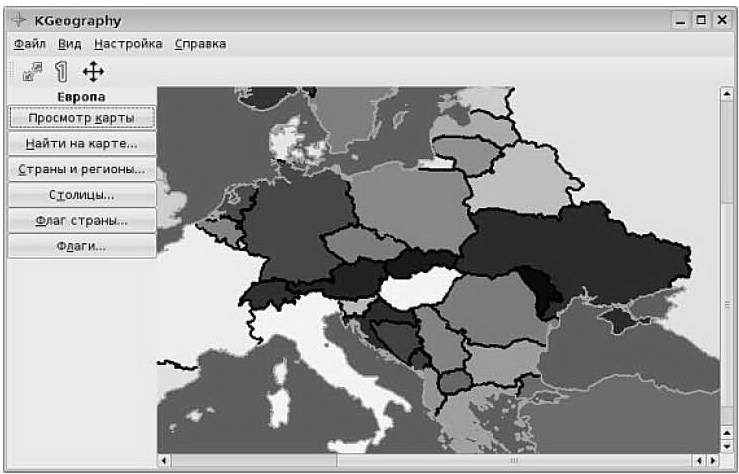Maximize the KGeography window

click(x=701, y=20)
